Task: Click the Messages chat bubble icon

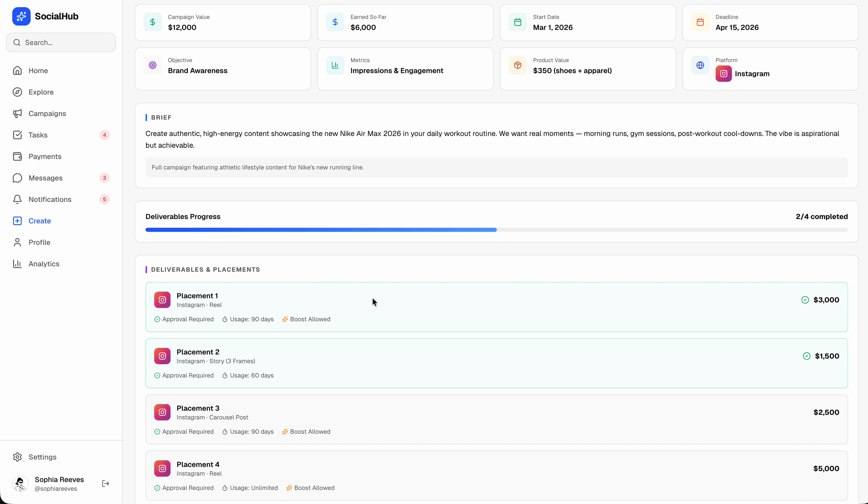Action: (18, 178)
